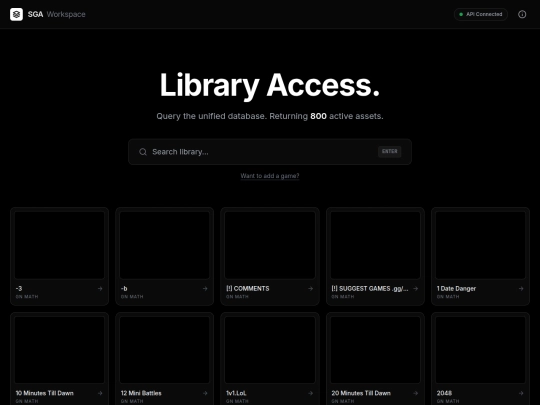Open the 10 Minutes Till Dawn thumbnail
The width and height of the screenshot is (540, 405).
click(60, 350)
